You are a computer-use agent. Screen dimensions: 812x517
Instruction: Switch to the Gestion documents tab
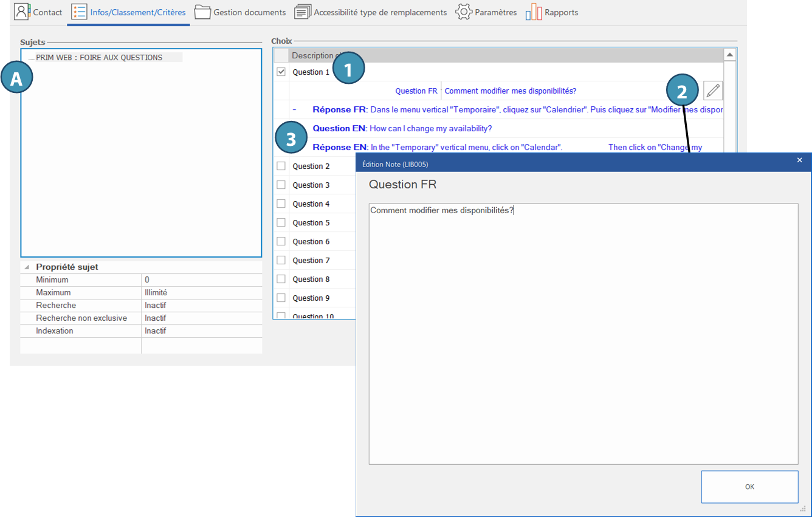click(249, 12)
